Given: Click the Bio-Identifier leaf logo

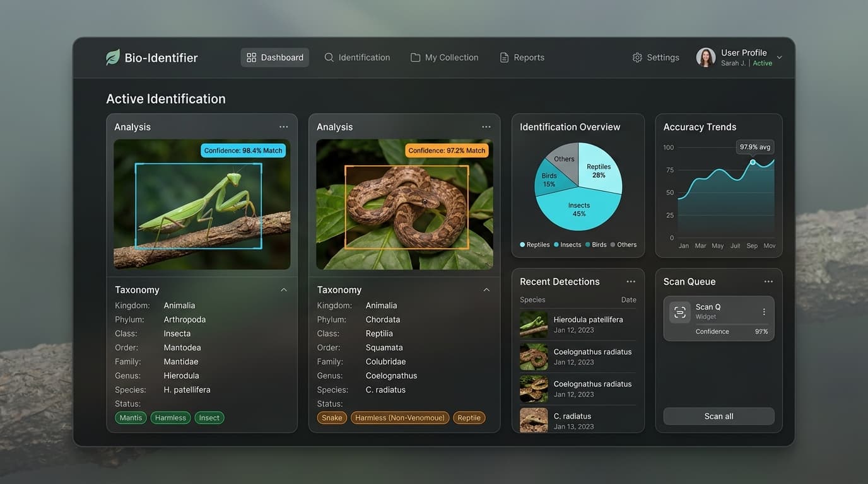Looking at the screenshot, I should pyautogui.click(x=113, y=57).
